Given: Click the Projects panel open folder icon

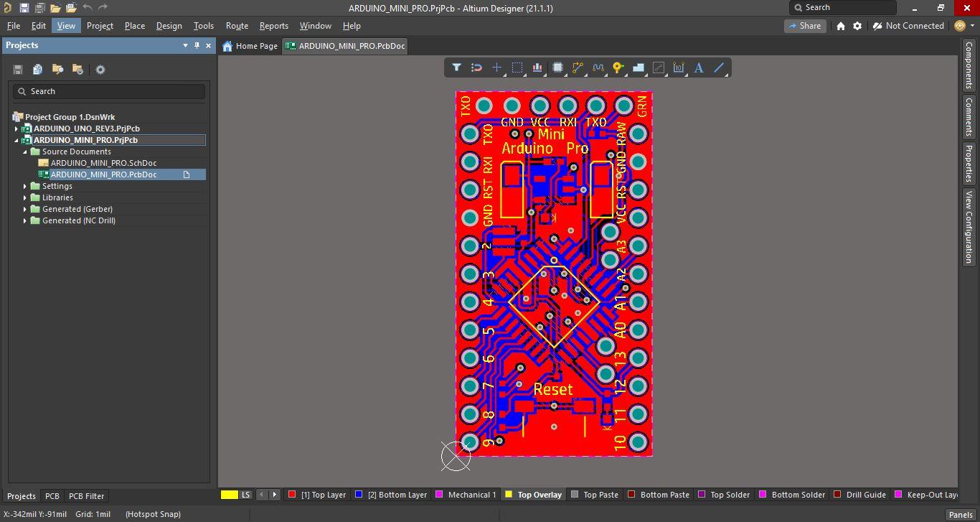Looking at the screenshot, I should pos(57,70).
